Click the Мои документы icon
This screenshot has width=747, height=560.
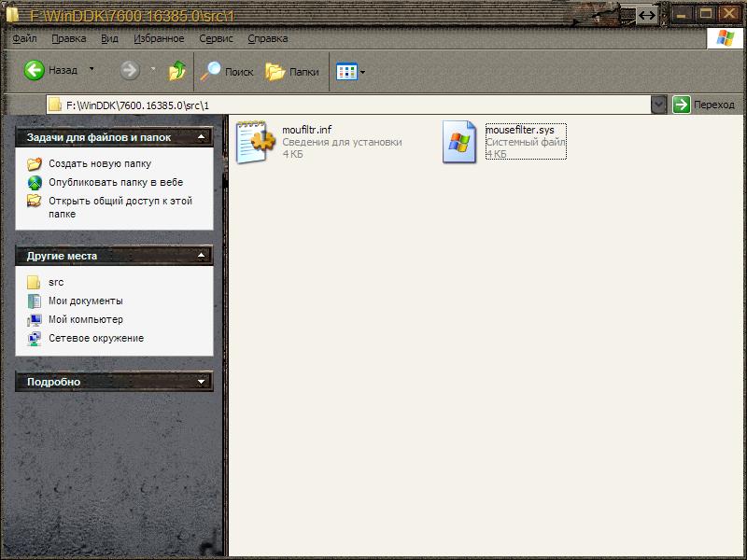[x=34, y=301]
